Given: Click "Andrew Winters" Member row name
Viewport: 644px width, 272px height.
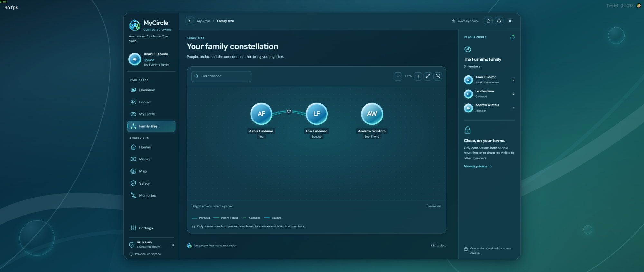Looking at the screenshot, I should coord(487,105).
